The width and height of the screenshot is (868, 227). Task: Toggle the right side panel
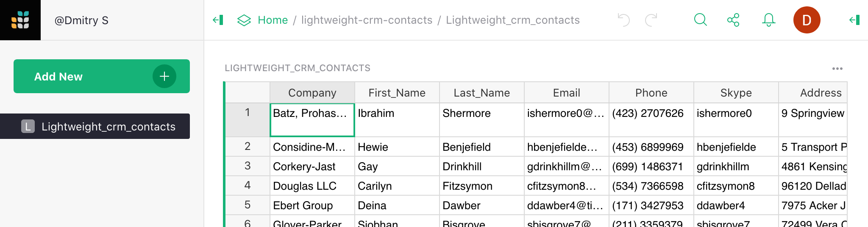click(854, 20)
